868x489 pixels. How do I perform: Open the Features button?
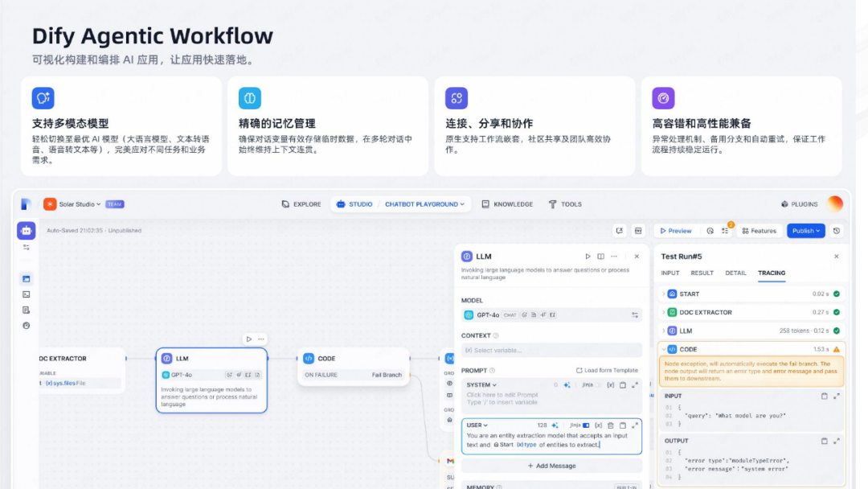tap(759, 231)
